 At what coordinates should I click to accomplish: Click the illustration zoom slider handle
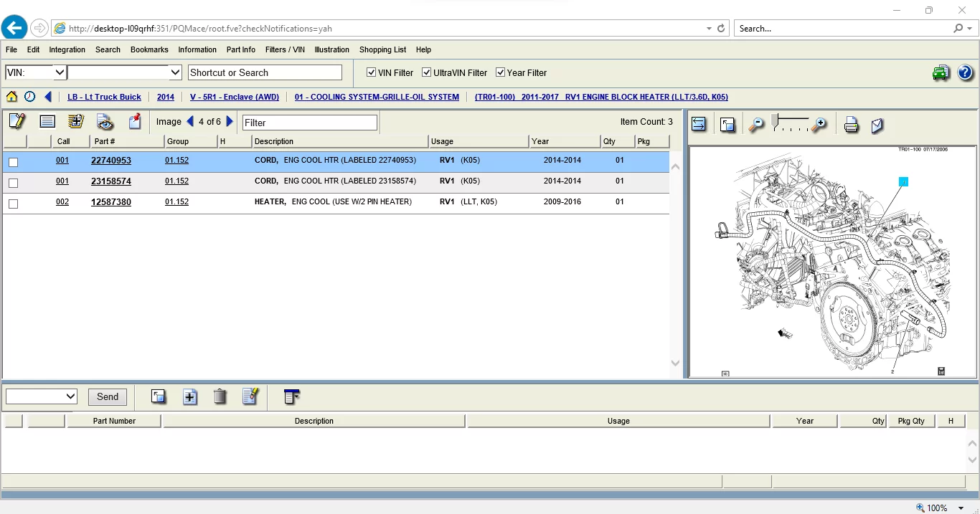tap(775, 120)
